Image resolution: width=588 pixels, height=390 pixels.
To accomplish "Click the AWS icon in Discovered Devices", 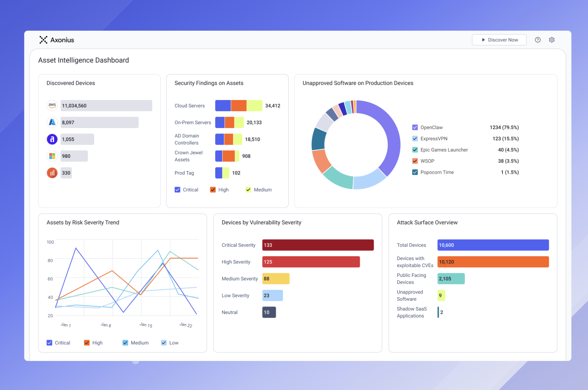I will (x=52, y=105).
